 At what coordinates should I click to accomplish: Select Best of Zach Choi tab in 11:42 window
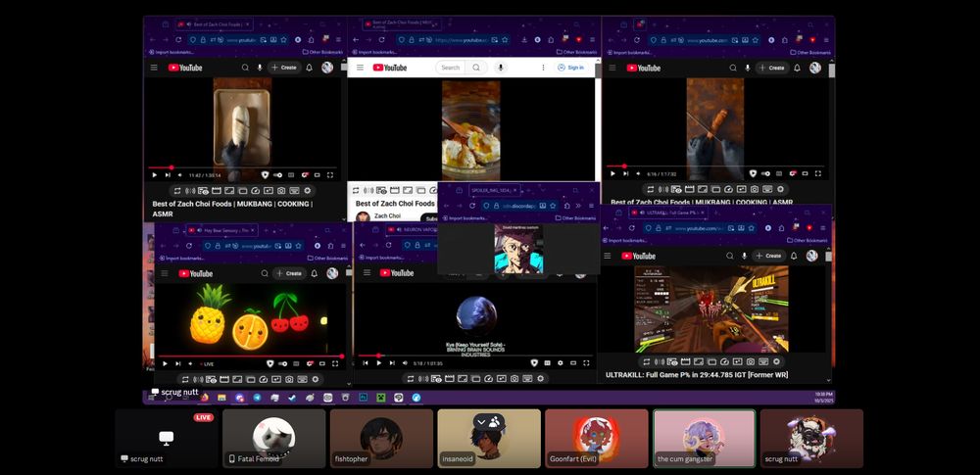(x=214, y=24)
